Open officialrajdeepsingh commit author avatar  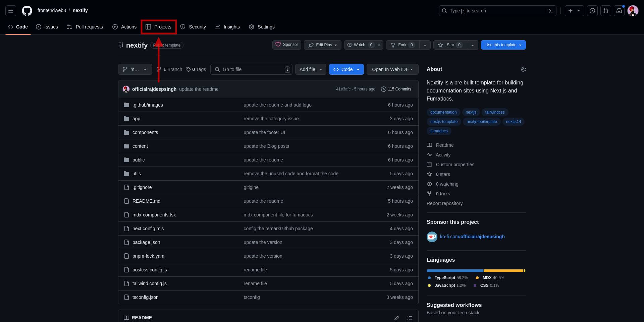[126, 89]
